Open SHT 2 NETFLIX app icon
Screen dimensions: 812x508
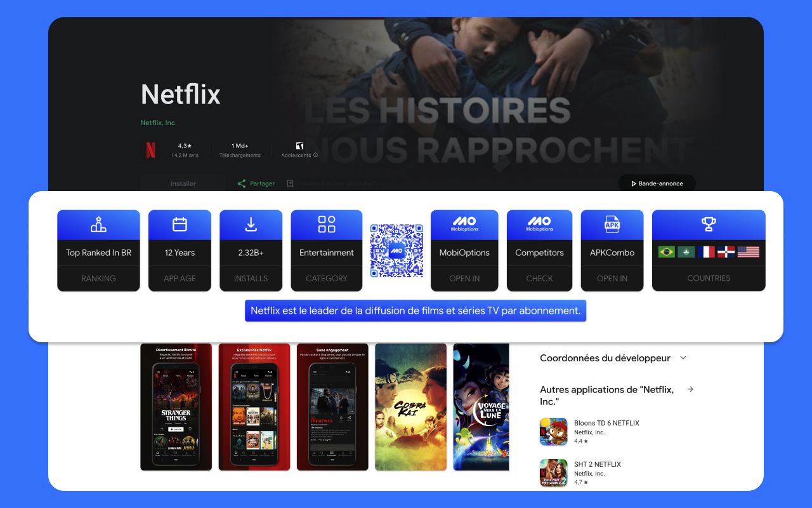[x=553, y=473]
